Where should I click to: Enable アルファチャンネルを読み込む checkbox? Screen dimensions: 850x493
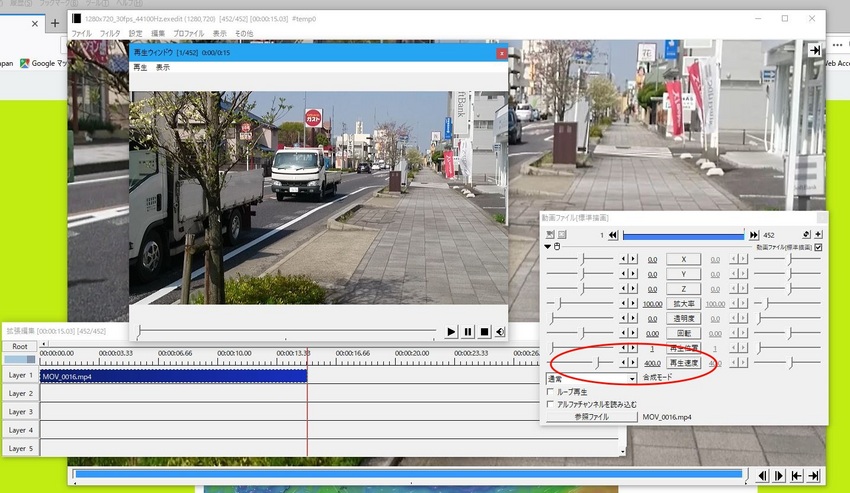[550, 404]
